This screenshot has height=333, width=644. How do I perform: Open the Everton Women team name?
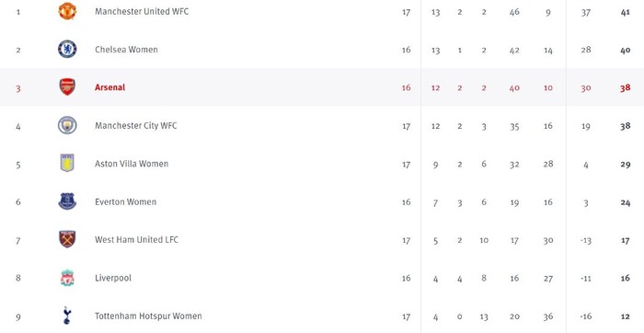[x=125, y=201]
